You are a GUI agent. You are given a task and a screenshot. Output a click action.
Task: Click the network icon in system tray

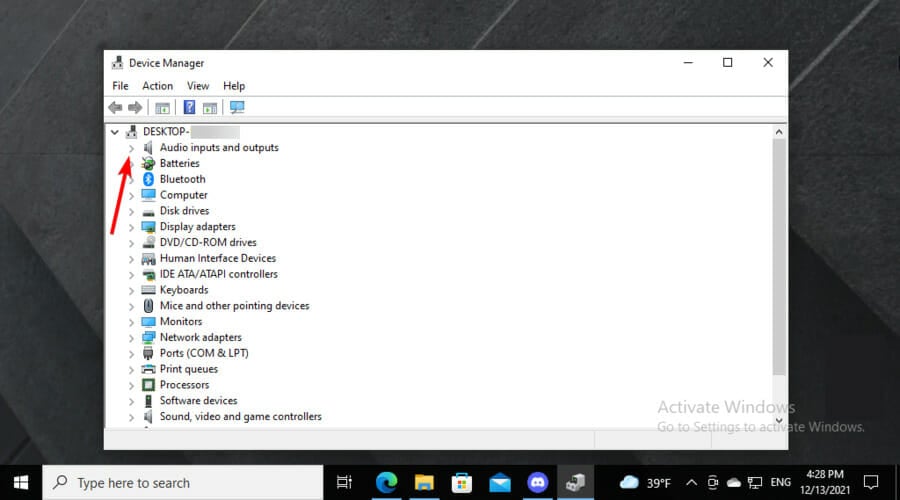[755, 483]
